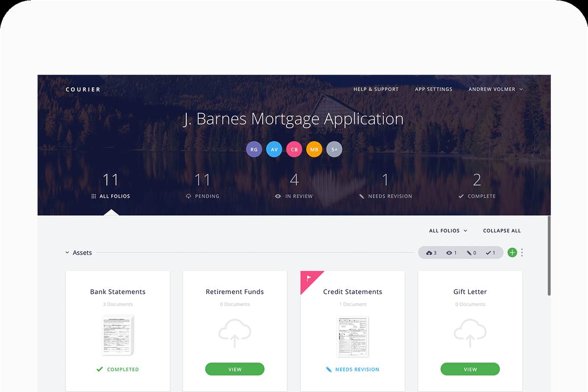The width and height of the screenshot is (588, 392).
Task: Click the '1 Document' label
Action: (353, 304)
